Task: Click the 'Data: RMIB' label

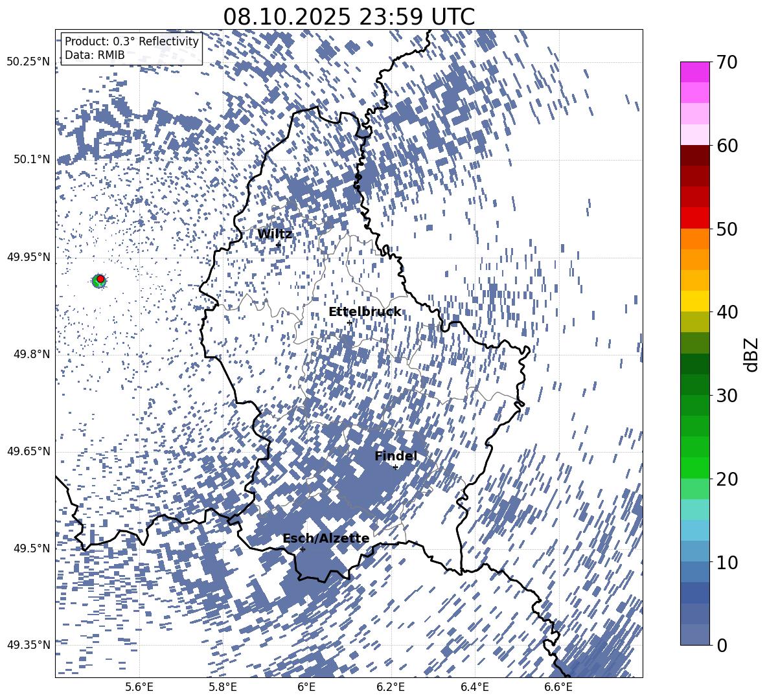Action: point(95,55)
